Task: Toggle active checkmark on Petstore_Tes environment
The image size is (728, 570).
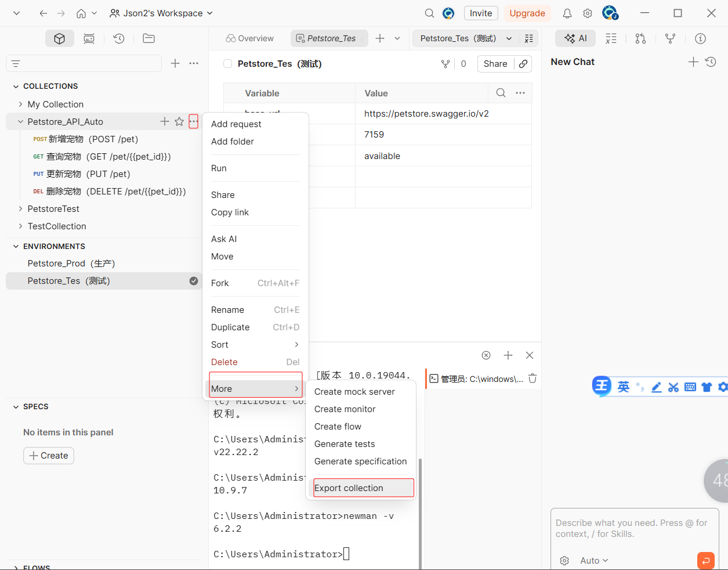Action: point(194,281)
